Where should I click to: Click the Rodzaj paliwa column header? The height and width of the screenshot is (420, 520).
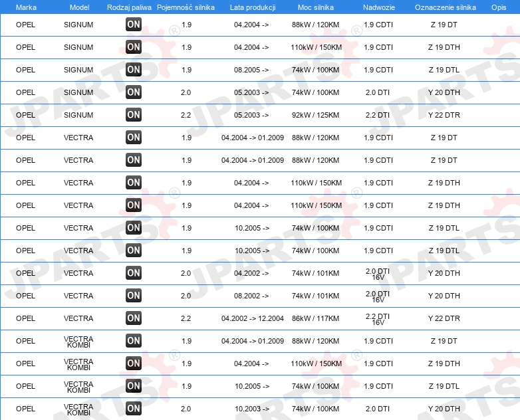point(129,7)
